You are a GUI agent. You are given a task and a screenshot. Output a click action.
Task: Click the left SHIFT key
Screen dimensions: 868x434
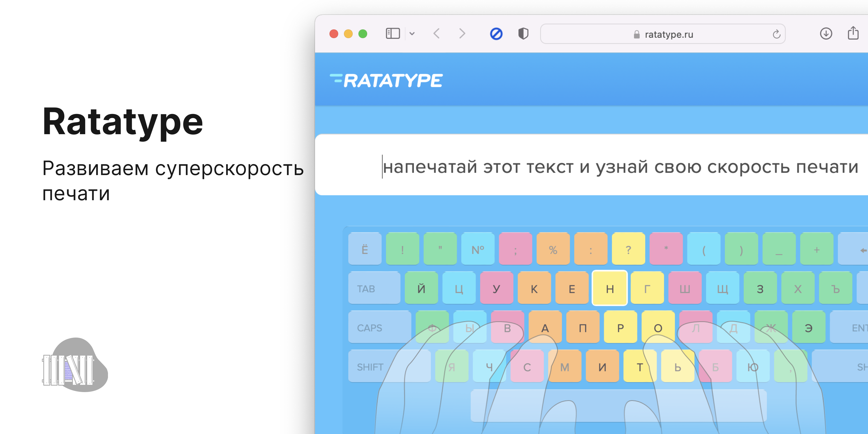[389, 366]
